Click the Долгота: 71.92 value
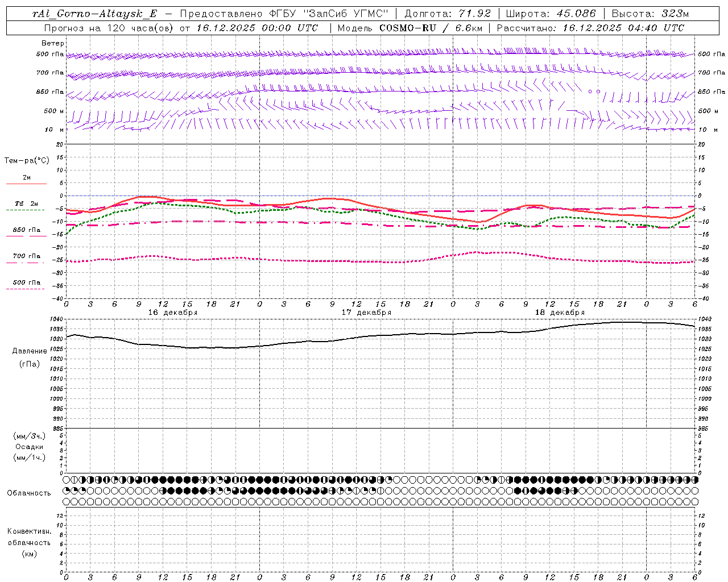This screenshot has height=582, width=728. tap(448, 14)
